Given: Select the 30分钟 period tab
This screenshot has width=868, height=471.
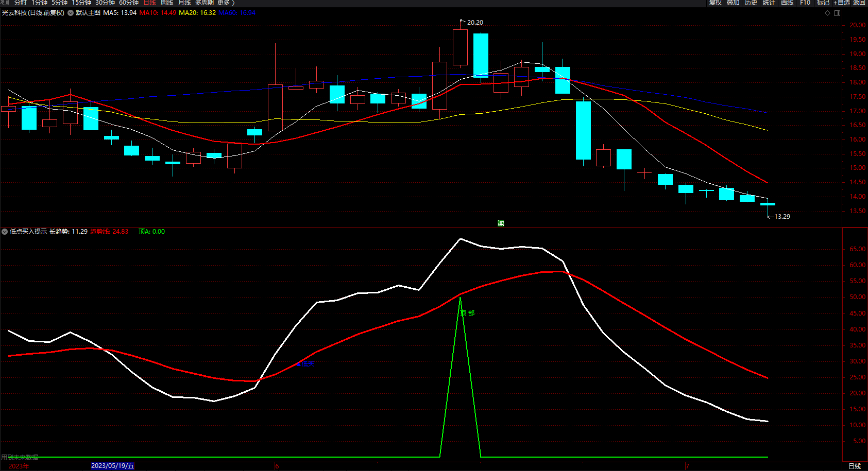Looking at the screenshot, I should click(x=105, y=3).
